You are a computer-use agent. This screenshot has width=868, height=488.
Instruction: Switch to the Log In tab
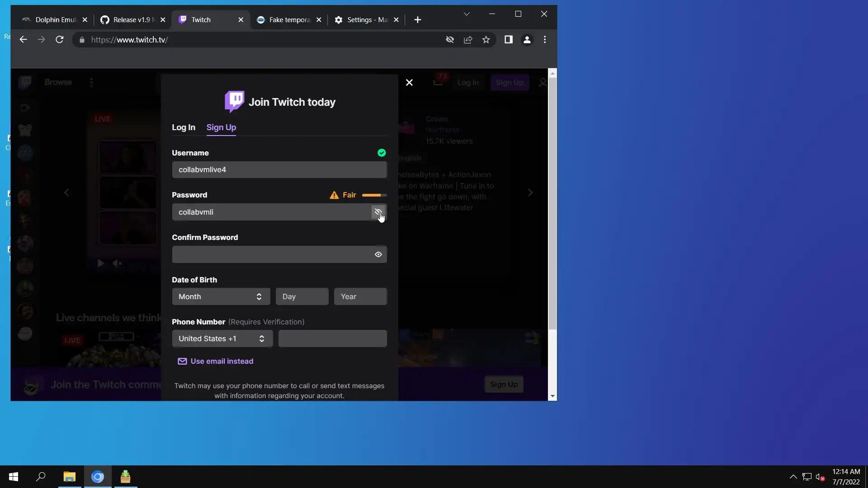[184, 127]
